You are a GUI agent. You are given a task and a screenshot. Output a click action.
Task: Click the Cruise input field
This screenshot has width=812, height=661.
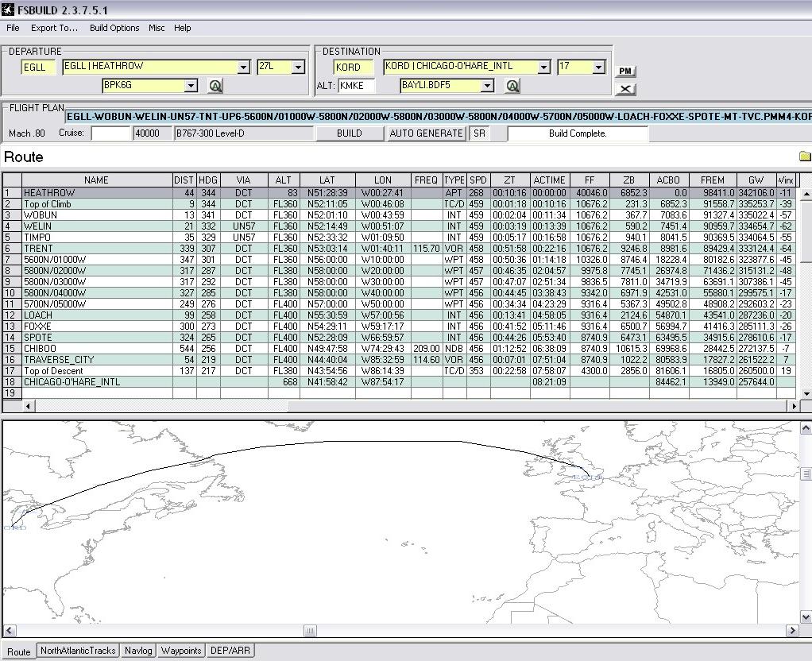tap(110, 133)
